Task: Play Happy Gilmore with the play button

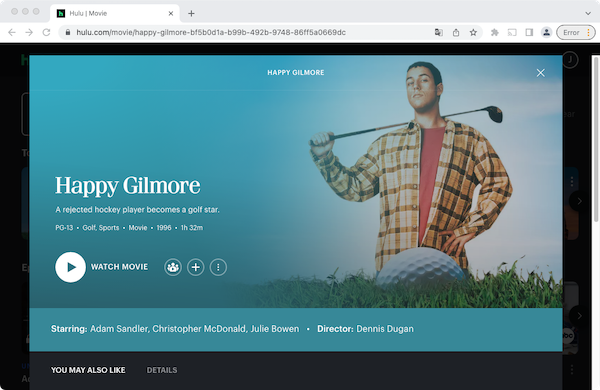Action: pos(70,267)
